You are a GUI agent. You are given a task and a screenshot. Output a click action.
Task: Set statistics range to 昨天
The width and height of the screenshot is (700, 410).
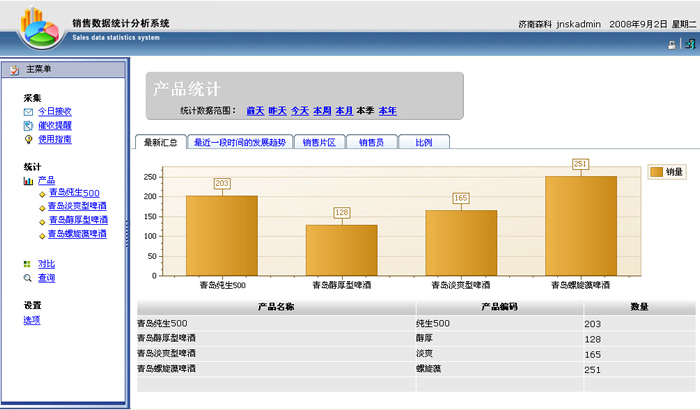pos(277,111)
